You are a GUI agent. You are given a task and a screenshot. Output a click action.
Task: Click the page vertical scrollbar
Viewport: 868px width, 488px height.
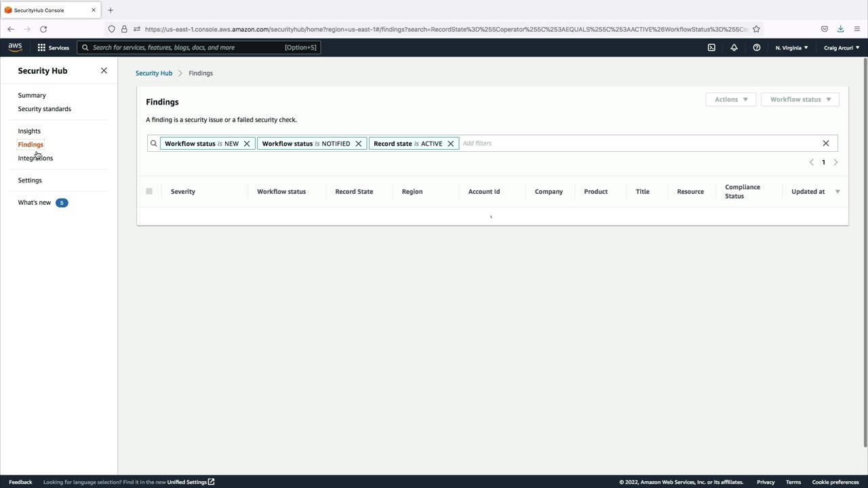pyautogui.click(x=865, y=252)
